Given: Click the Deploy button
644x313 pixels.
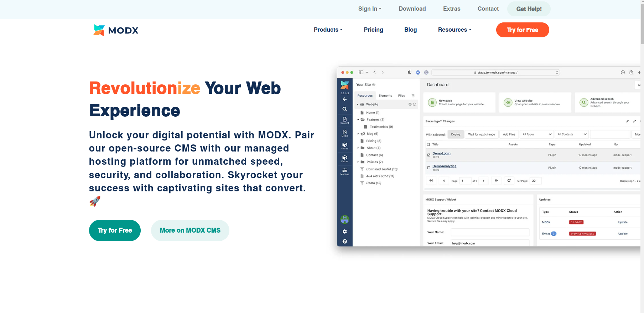Looking at the screenshot, I should click(456, 134).
